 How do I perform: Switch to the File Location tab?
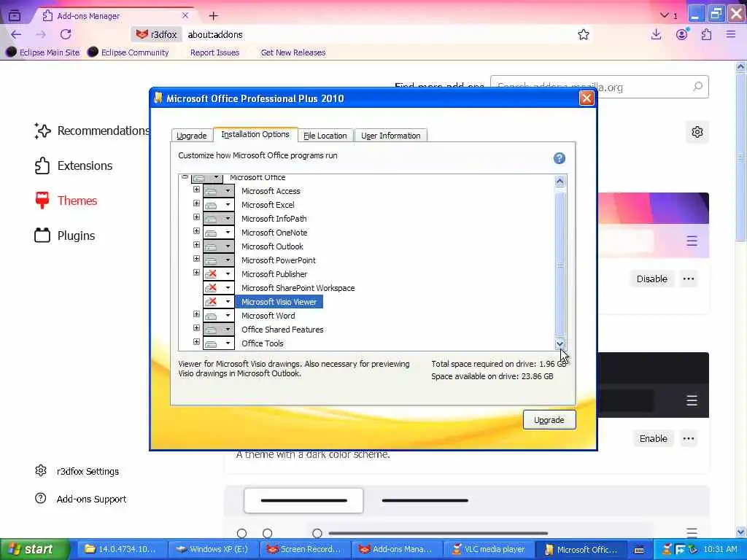[325, 136]
